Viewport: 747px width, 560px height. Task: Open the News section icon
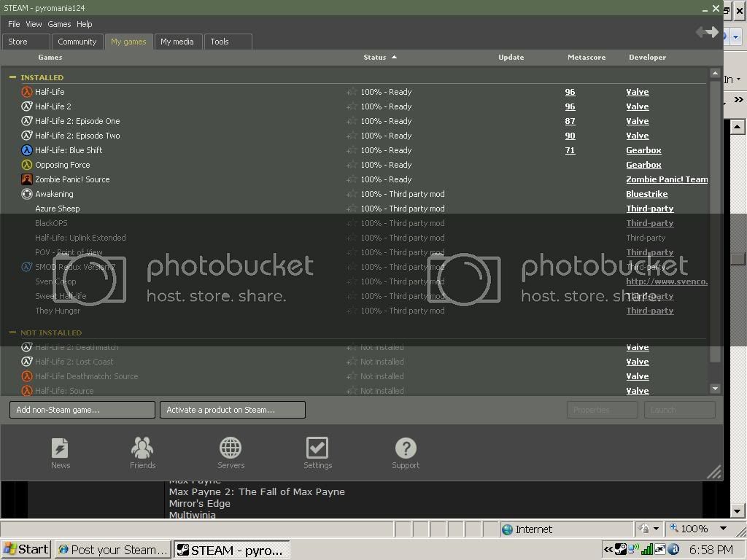coord(60,448)
